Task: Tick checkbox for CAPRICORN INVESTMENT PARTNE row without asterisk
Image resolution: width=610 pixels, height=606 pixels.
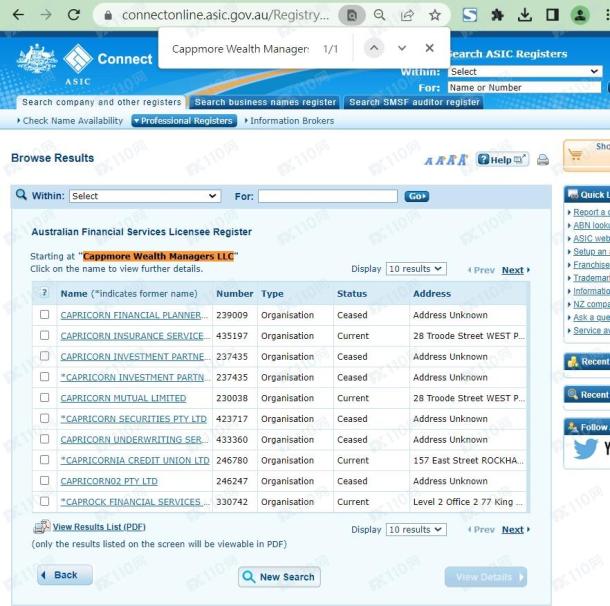Action: [x=45, y=356]
